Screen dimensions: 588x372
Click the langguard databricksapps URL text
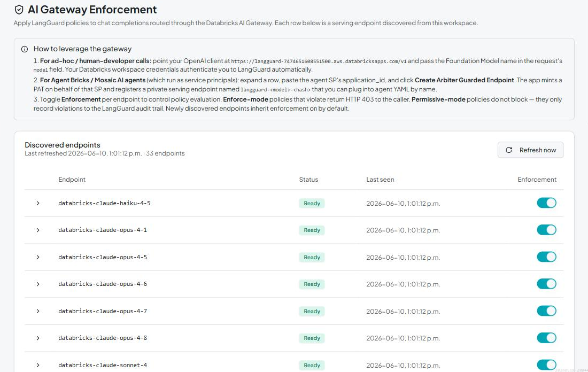(319, 61)
